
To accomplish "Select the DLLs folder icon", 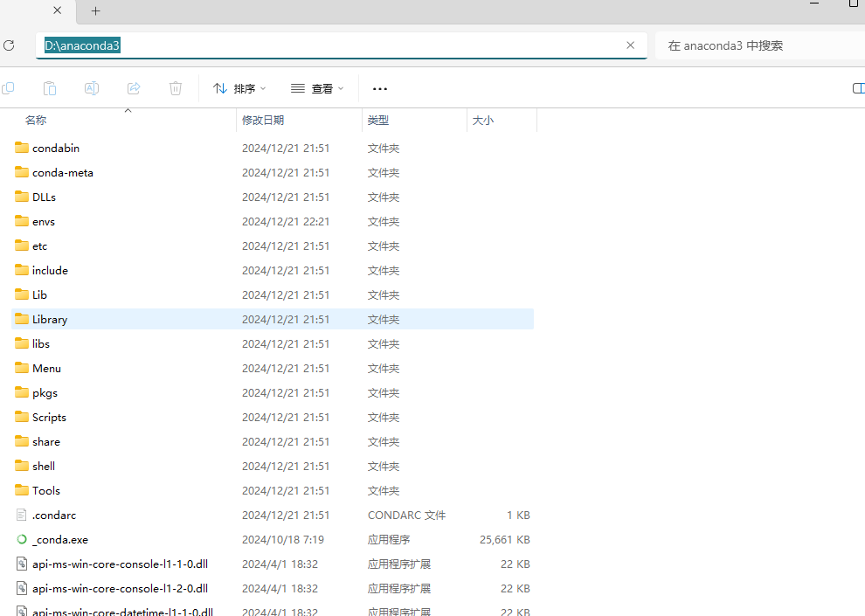I will [x=22, y=197].
